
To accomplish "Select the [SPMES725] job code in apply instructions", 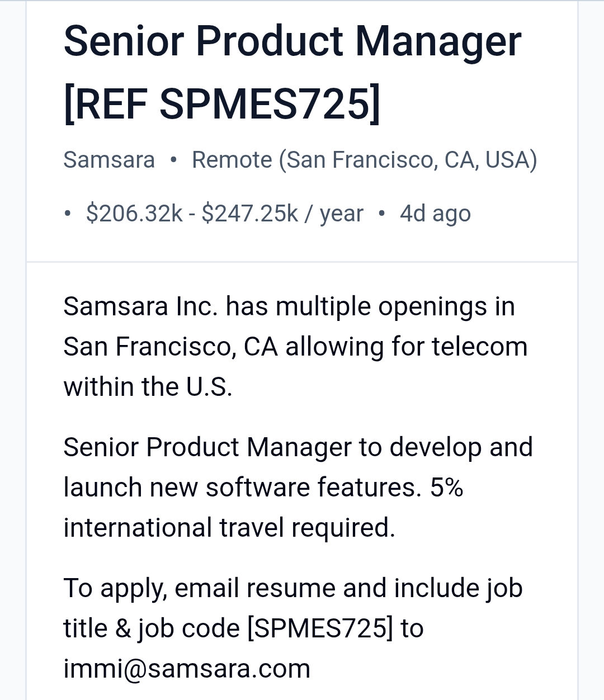I will click(x=320, y=628).
